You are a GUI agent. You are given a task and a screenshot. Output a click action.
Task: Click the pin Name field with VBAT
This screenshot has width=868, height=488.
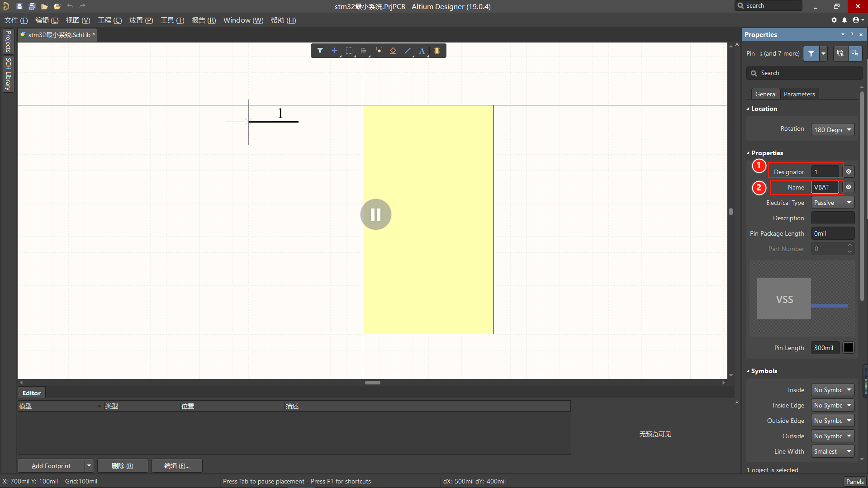(825, 187)
